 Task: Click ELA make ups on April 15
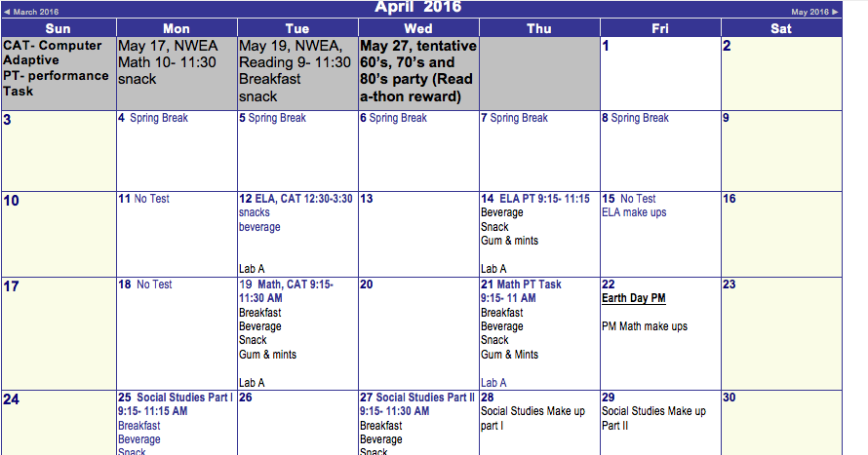[x=634, y=212]
